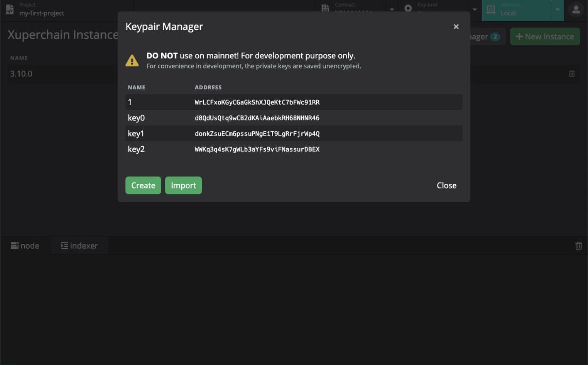588x365 pixels.
Task: Open the node log tab
Action: pyautogui.click(x=25, y=246)
